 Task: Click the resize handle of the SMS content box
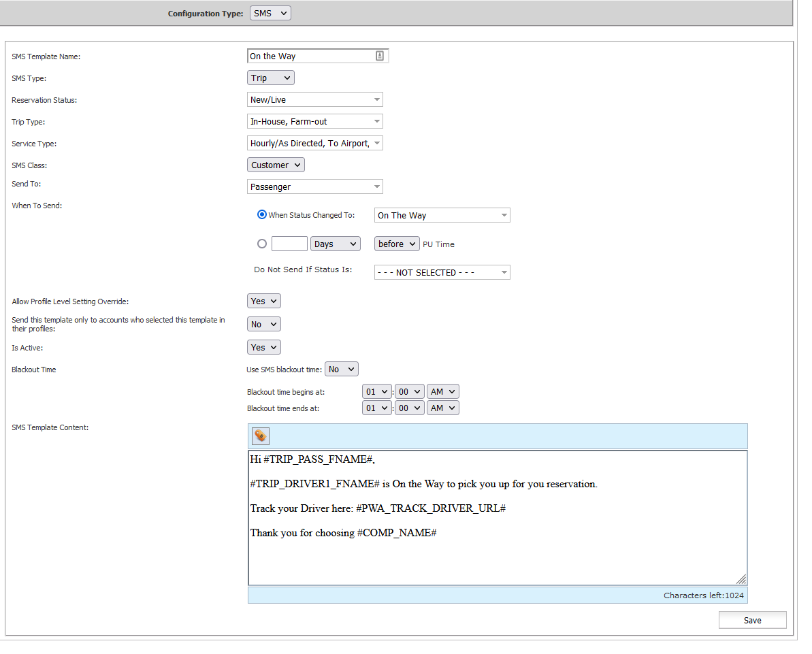(741, 579)
